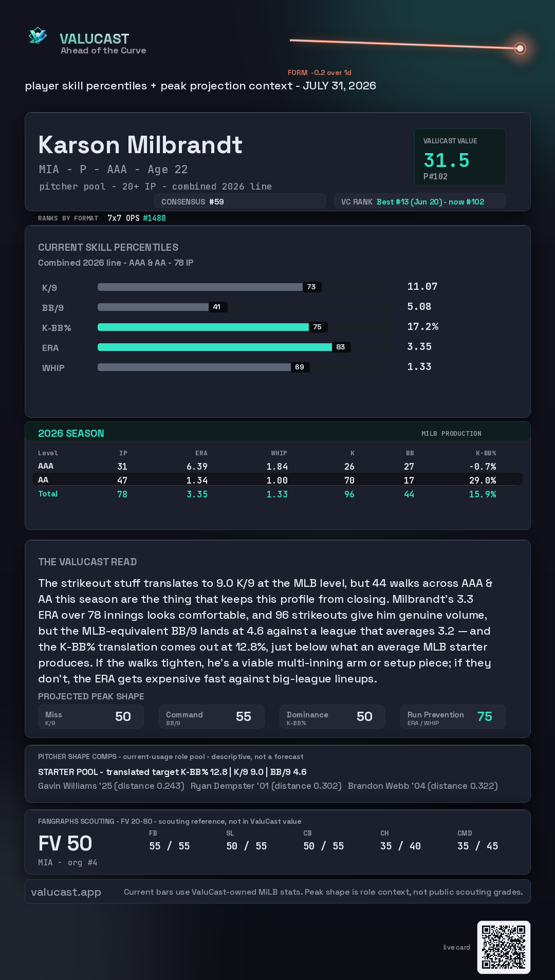Click the glowing form trend endpoint marker
Screen dimensions: 555x980
[x=520, y=48]
